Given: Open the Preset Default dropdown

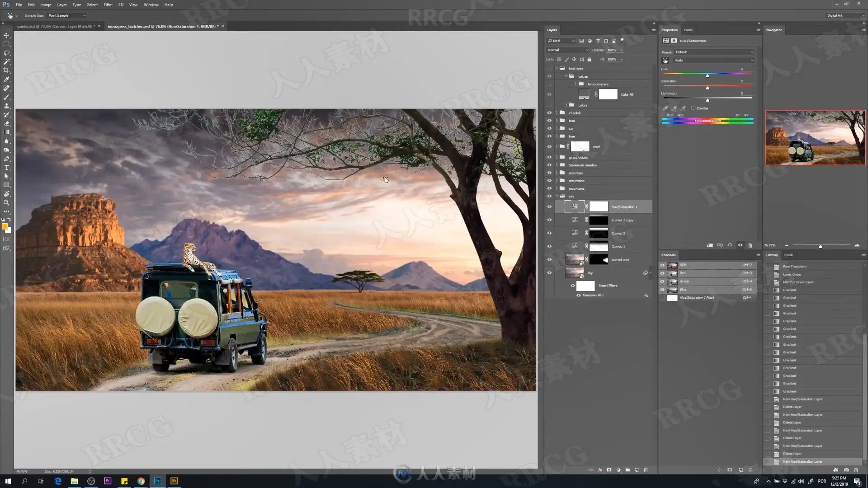Looking at the screenshot, I should pyautogui.click(x=714, y=52).
